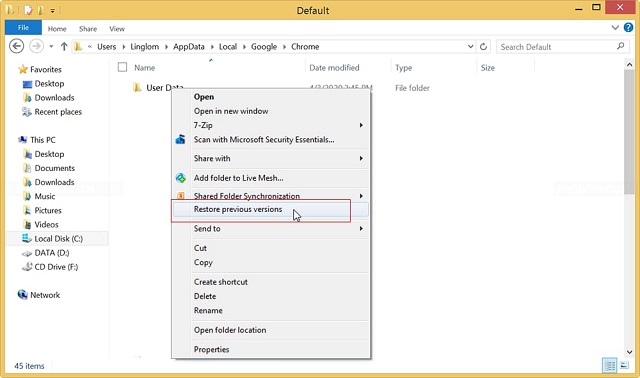Switch to large icons view
This screenshot has width=640, height=378.
[x=624, y=365]
